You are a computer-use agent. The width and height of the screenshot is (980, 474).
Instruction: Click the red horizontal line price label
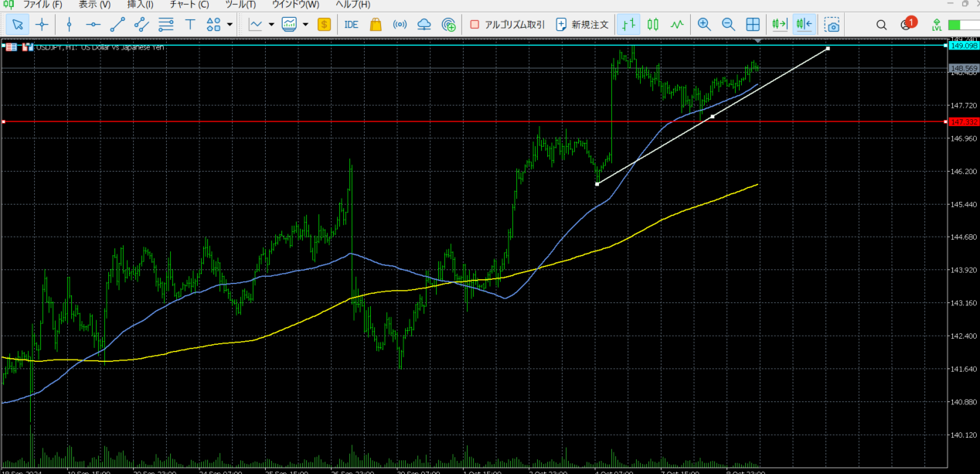pos(963,121)
